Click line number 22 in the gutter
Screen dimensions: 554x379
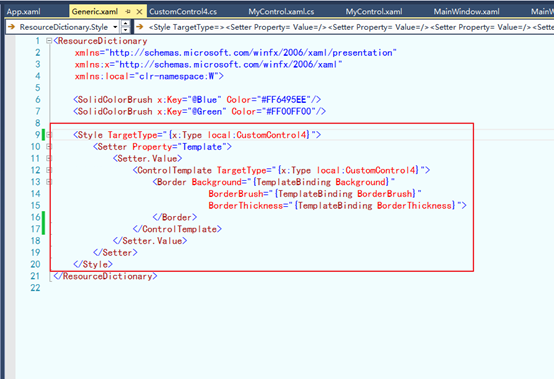pyautogui.click(x=35, y=288)
